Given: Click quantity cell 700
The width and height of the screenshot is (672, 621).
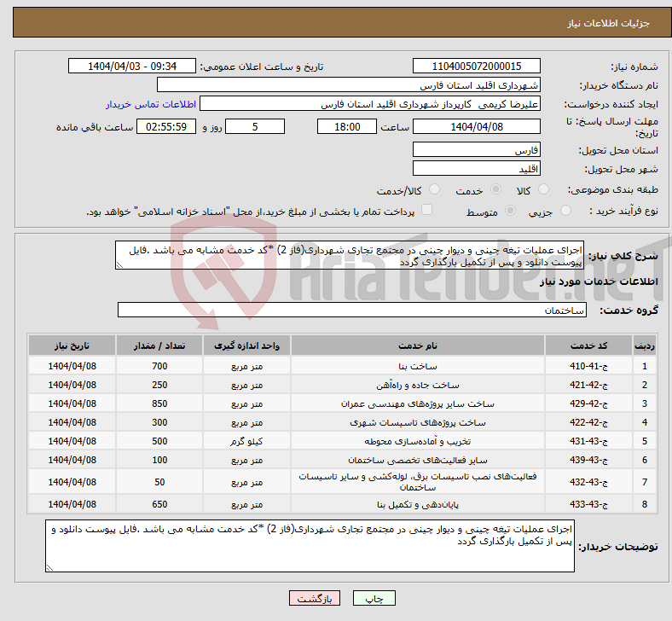Looking at the screenshot, I should click(159, 366).
